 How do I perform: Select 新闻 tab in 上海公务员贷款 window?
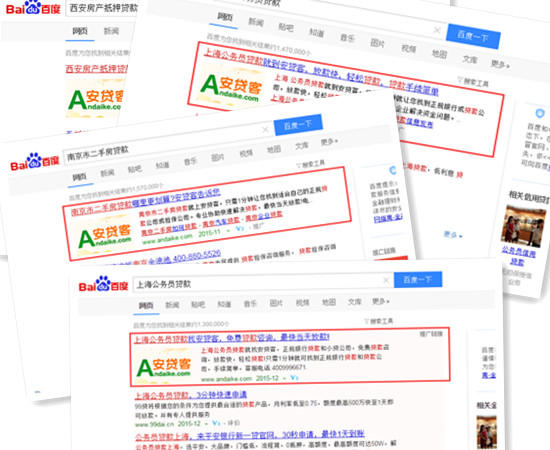click(172, 305)
